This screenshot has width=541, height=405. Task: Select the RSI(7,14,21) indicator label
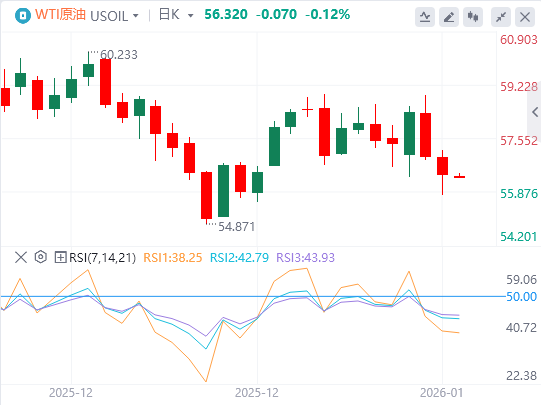pyautogui.click(x=102, y=257)
